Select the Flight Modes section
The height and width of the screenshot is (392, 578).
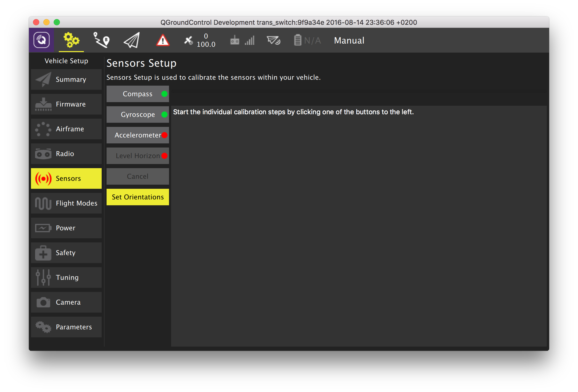pyautogui.click(x=66, y=203)
